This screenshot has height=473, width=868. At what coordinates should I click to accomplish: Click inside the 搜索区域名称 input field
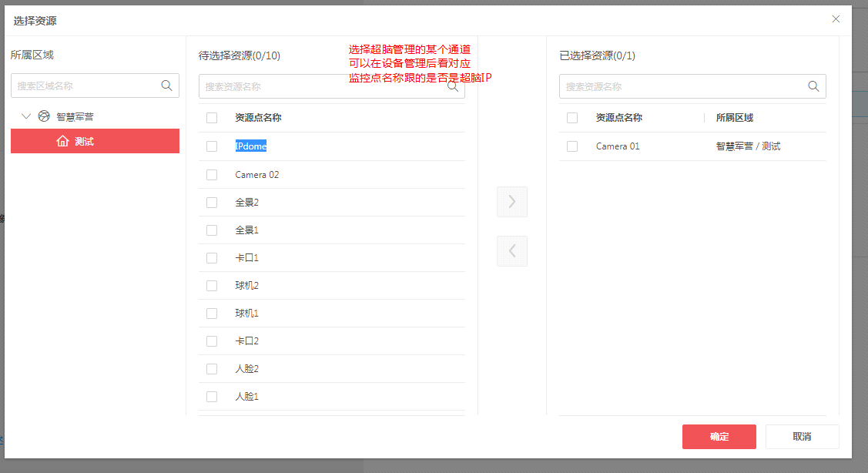pos(85,86)
